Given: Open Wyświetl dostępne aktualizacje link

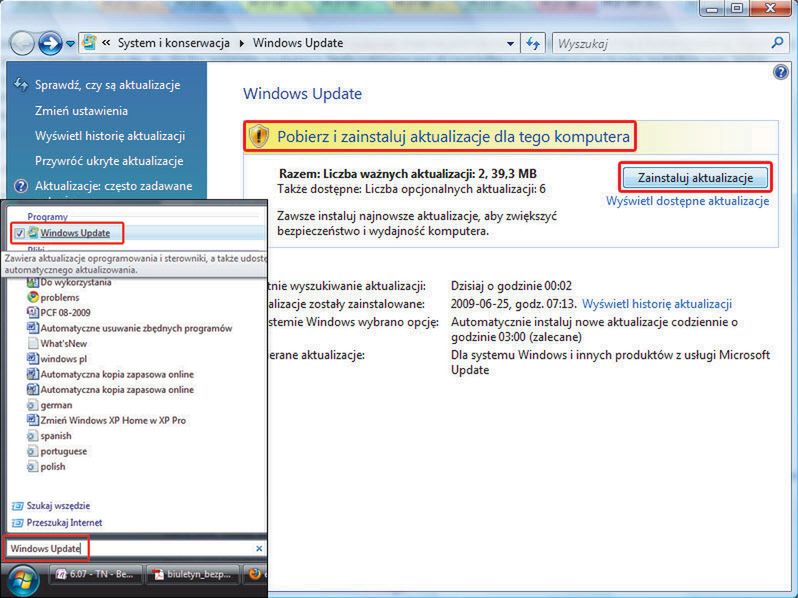Looking at the screenshot, I should point(688,201).
